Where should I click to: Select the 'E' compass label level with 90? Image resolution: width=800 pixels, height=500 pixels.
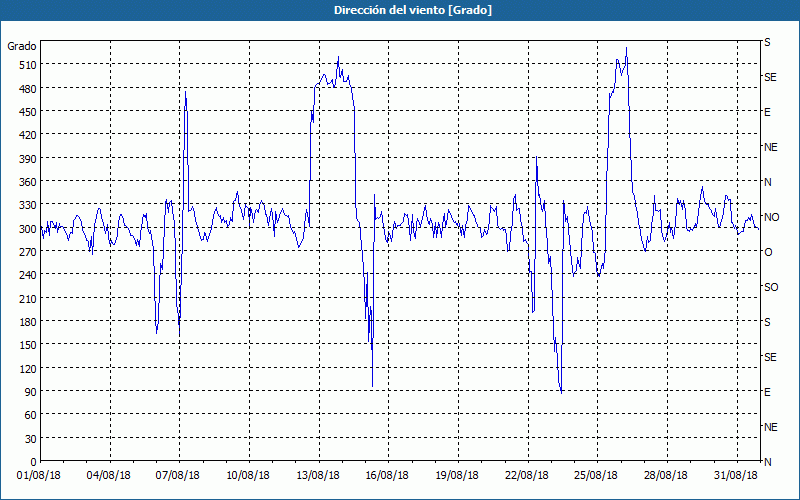[x=767, y=392]
